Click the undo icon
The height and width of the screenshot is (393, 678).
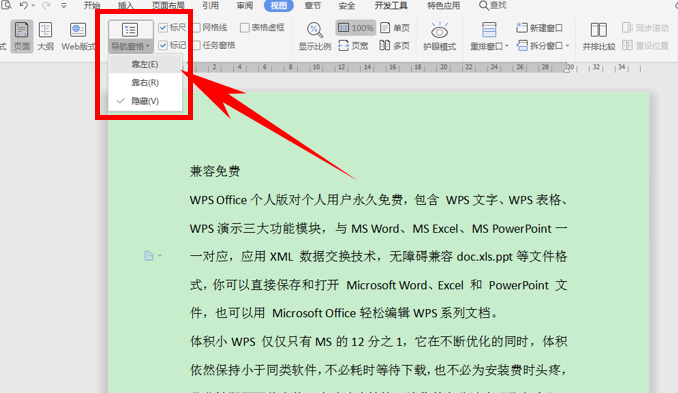coord(23,5)
